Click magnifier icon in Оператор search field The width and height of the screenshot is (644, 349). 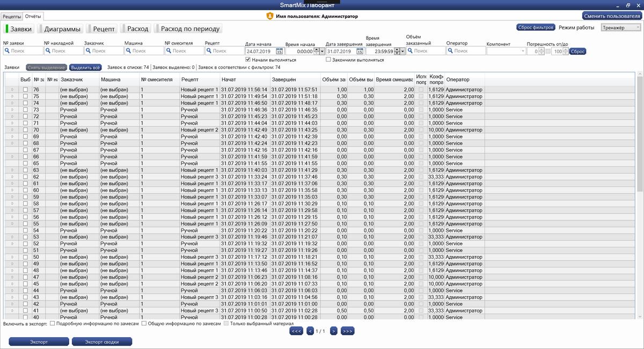point(451,51)
